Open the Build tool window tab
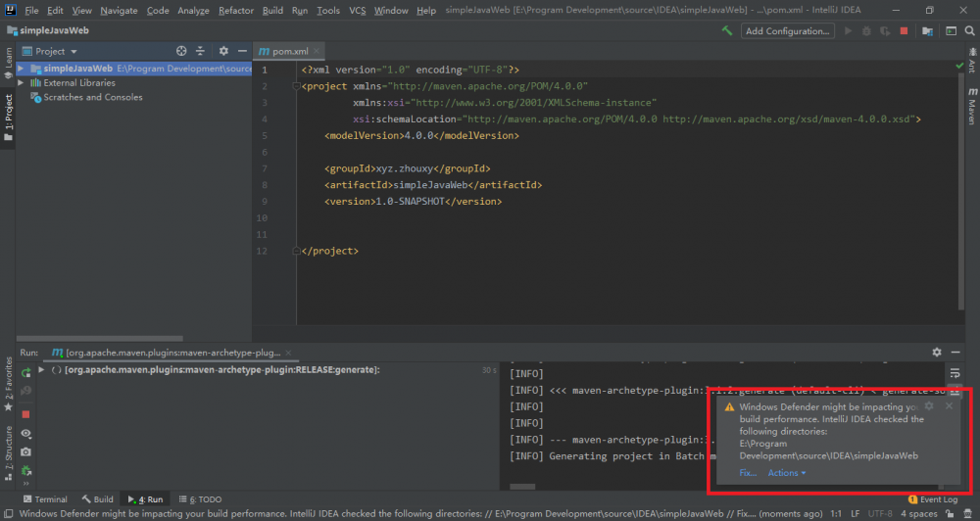980x521 pixels. [97, 499]
